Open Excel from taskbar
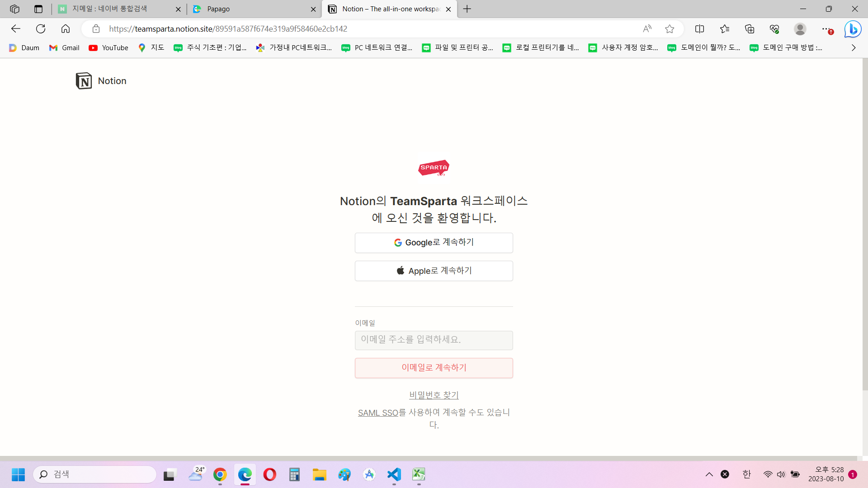Viewport: 868px width, 488px height. 419,474
